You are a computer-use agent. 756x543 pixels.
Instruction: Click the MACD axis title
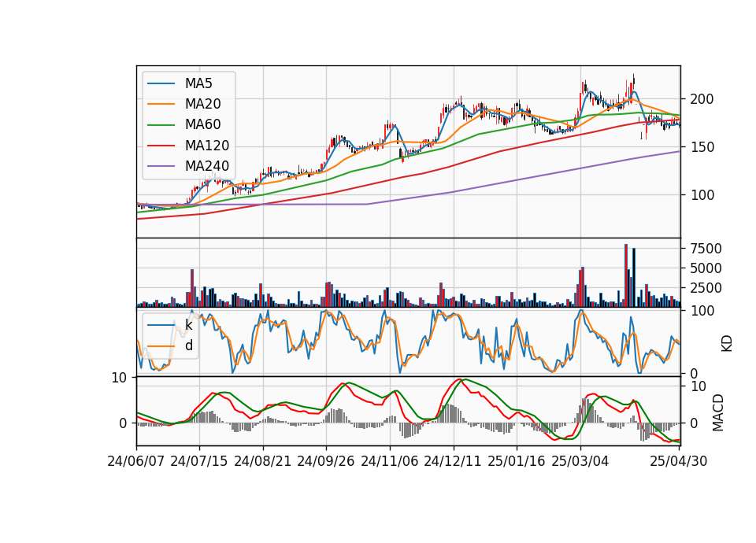718,412
